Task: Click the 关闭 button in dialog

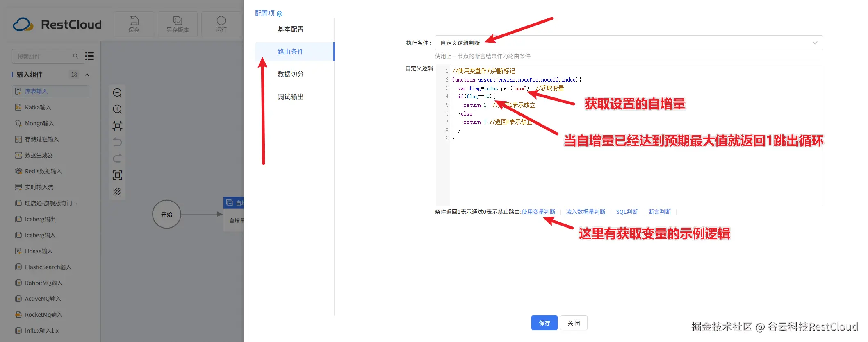Action: point(574,323)
